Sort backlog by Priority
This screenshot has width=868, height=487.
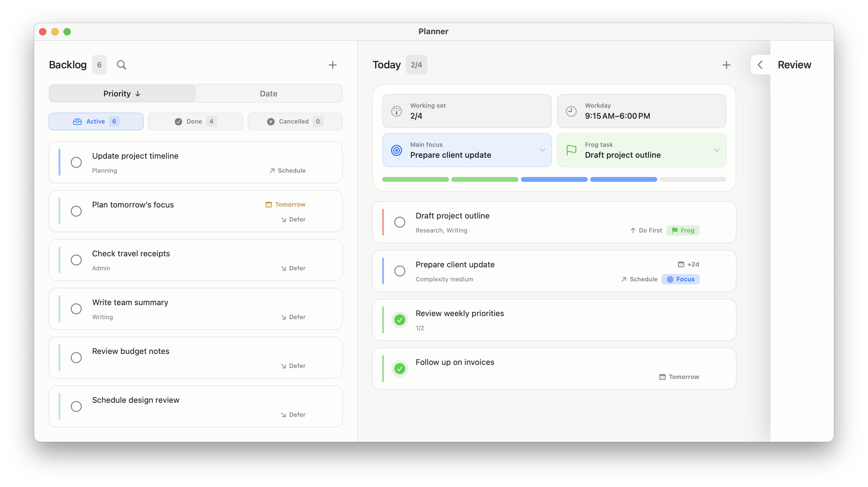122,93
